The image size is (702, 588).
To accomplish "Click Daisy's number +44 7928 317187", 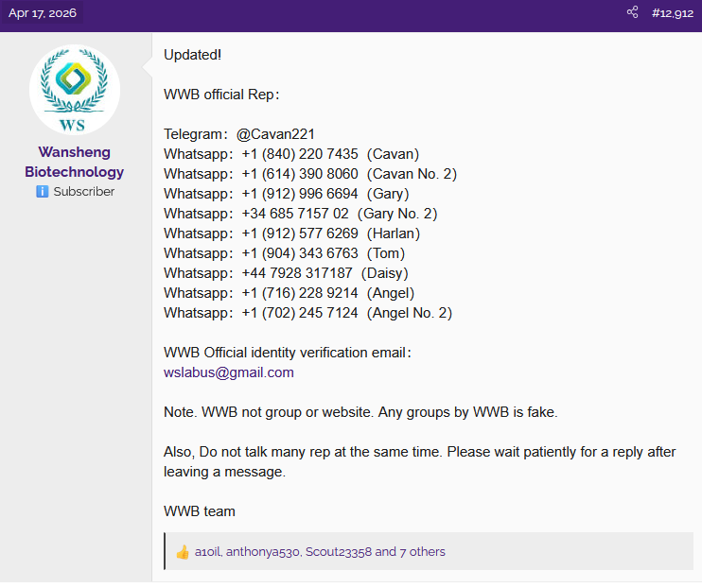I will (x=297, y=273).
